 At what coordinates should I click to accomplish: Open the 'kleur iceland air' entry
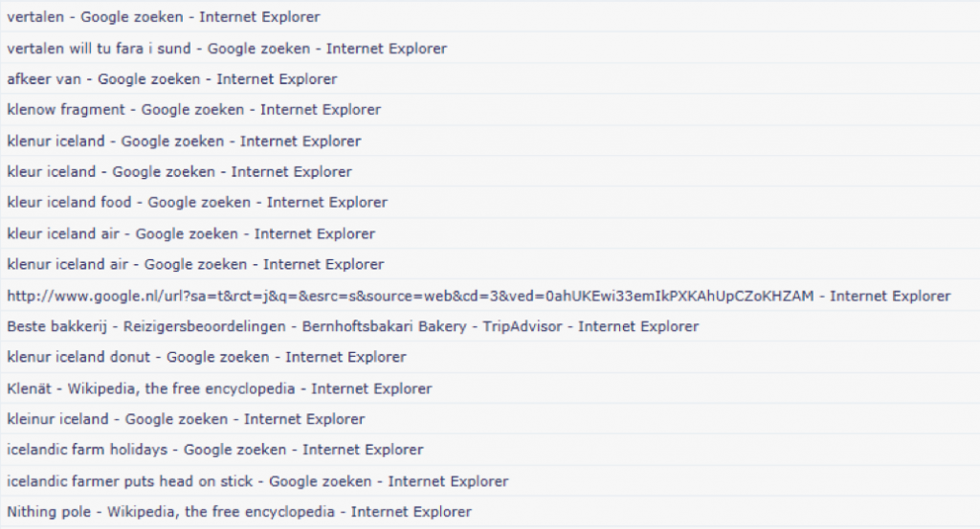pyautogui.click(x=191, y=233)
